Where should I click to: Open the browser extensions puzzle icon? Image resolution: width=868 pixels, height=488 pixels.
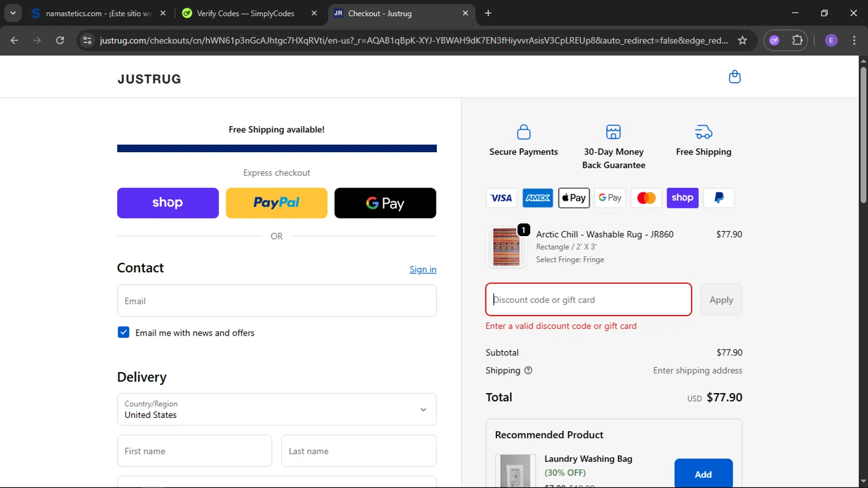pos(797,41)
